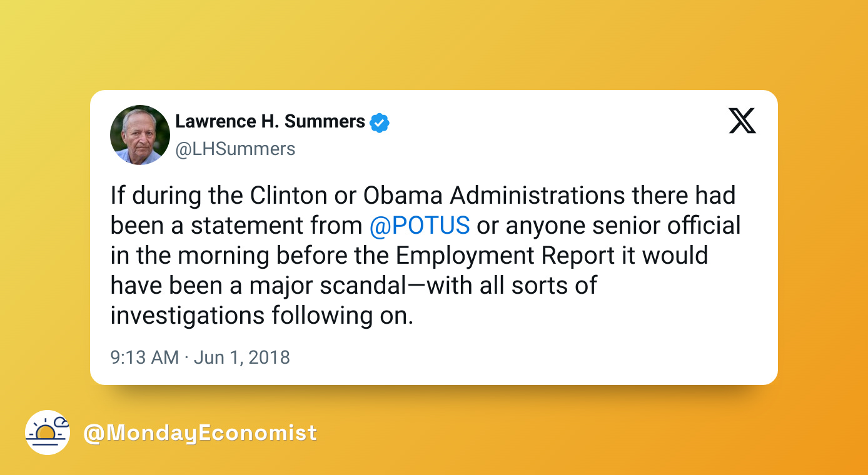Click the Jun 1, 2018 date
868x475 pixels.
pos(242,357)
